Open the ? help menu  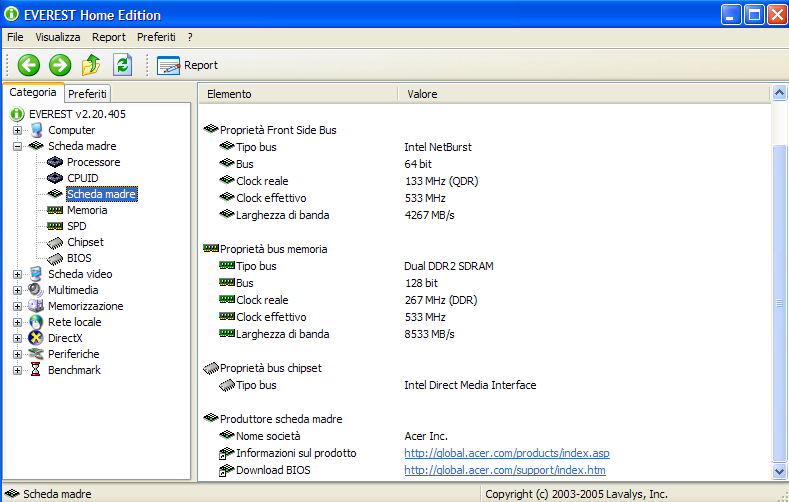pos(190,37)
